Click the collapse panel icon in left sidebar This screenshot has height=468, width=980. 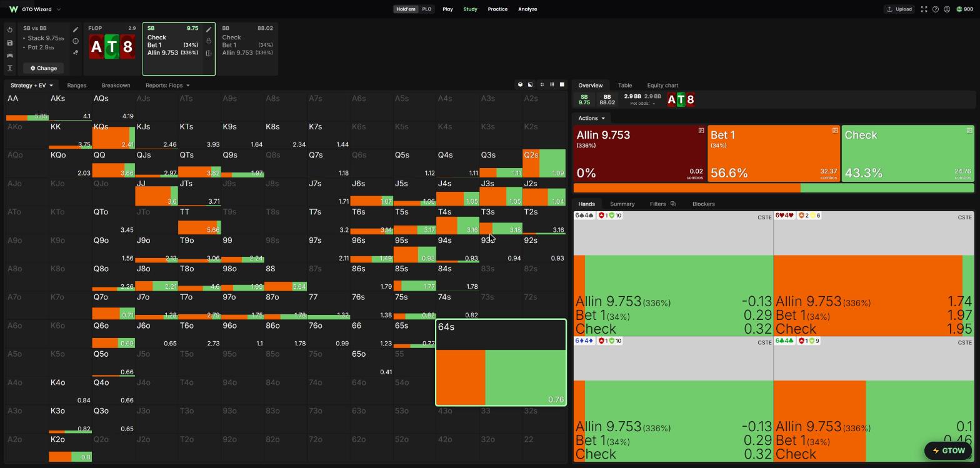click(x=10, y=67)
